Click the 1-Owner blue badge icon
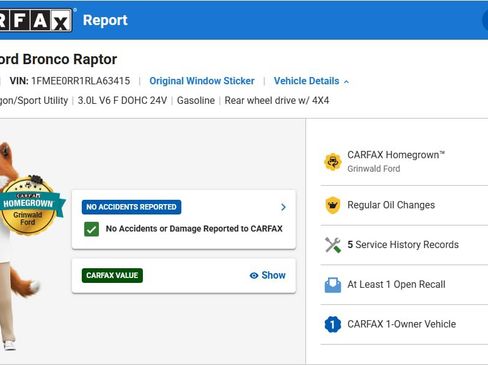This screenshot has width=488, height=366. pyautogui.click(x=333, y=324)
